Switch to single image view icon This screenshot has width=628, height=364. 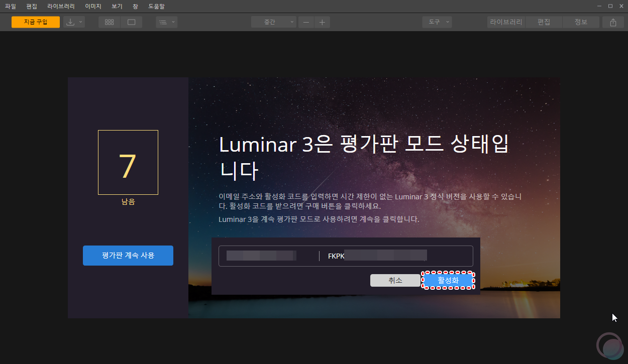(x=132, y=22)
